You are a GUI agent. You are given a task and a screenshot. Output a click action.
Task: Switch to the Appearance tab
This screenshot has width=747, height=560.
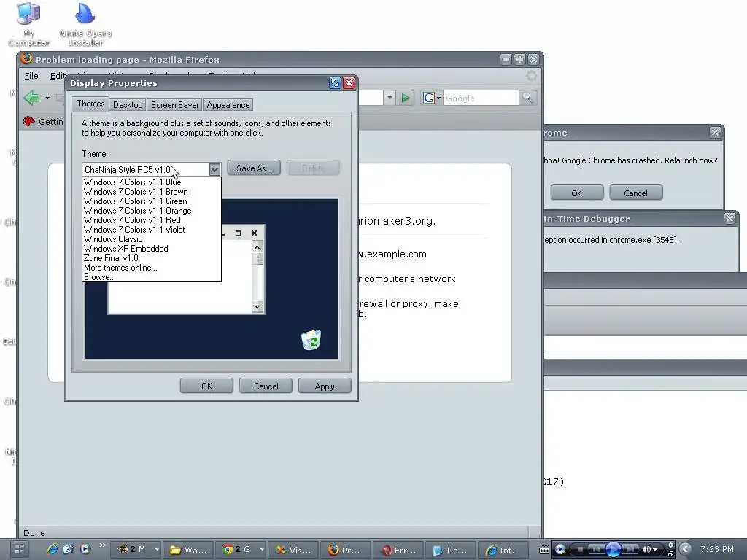click(x=228, y=105)
